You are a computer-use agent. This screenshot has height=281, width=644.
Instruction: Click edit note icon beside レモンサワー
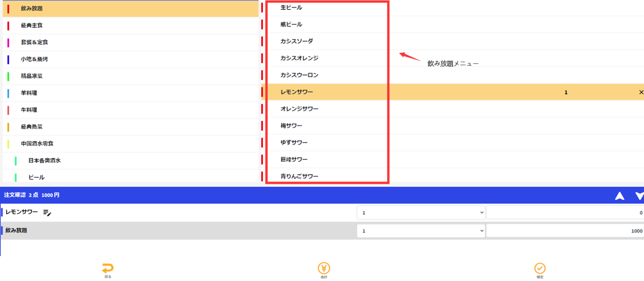[47, 213]
